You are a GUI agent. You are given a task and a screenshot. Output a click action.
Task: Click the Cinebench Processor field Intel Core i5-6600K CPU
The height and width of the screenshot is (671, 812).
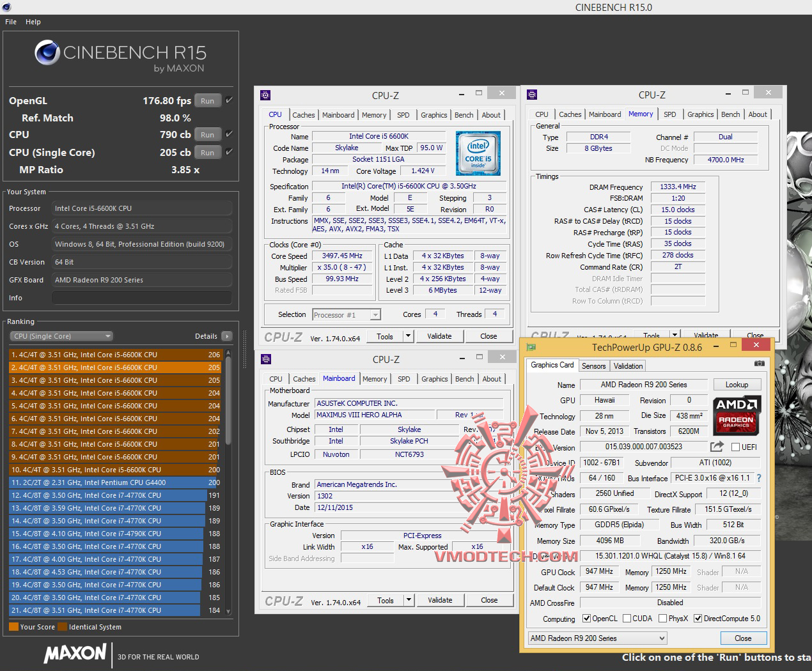coord(142,208)
